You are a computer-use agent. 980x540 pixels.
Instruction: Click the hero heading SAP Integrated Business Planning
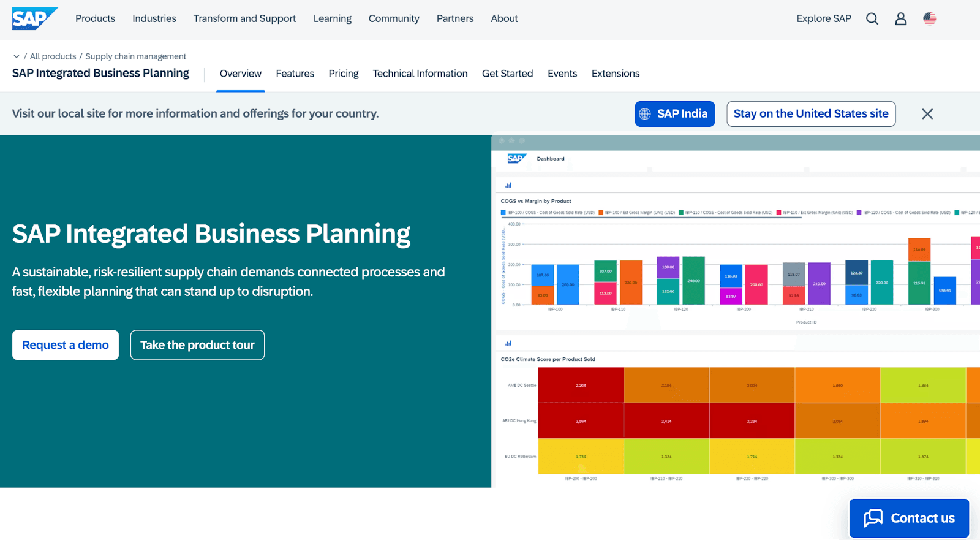tap(211, 234)
